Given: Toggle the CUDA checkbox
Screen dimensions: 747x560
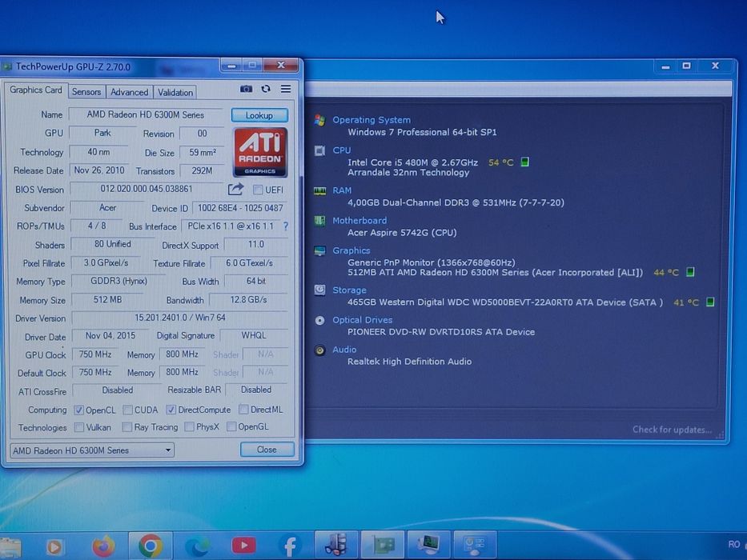Looking at the screenshot, I should [x=127, y=410].
